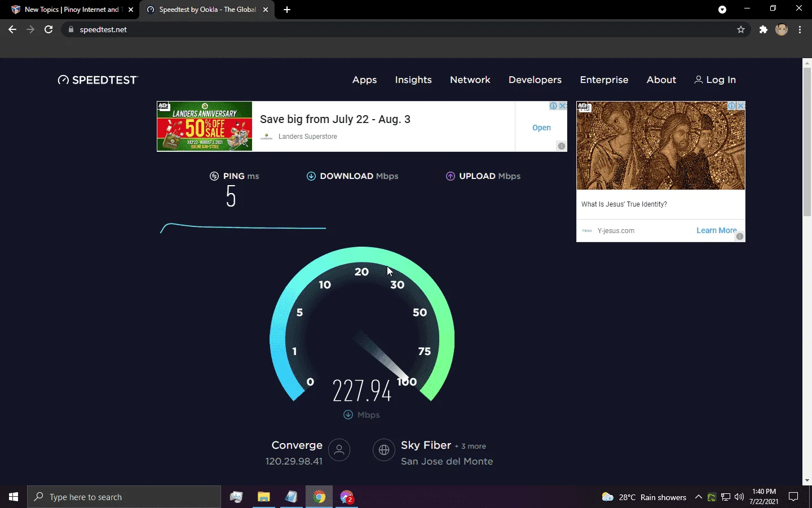The image size is (812, 508).
Task: Click the ping icon
Action: coord(214,176)
